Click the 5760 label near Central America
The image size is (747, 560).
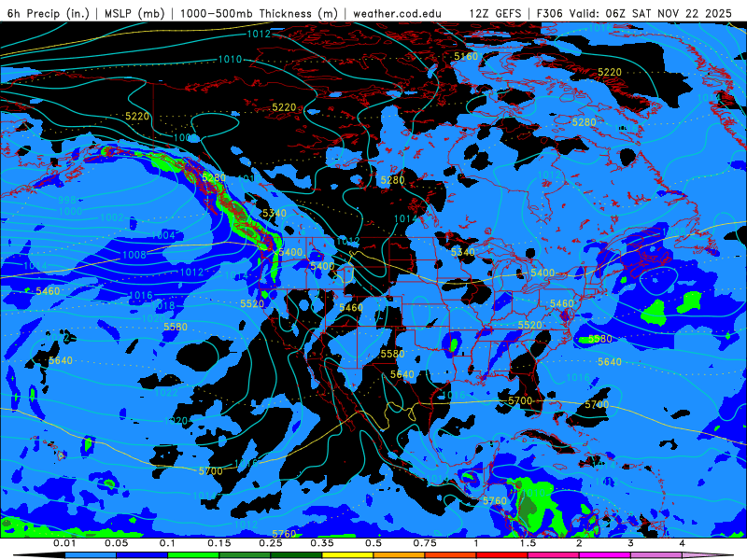pyautogui.click(x=495, y=501)
